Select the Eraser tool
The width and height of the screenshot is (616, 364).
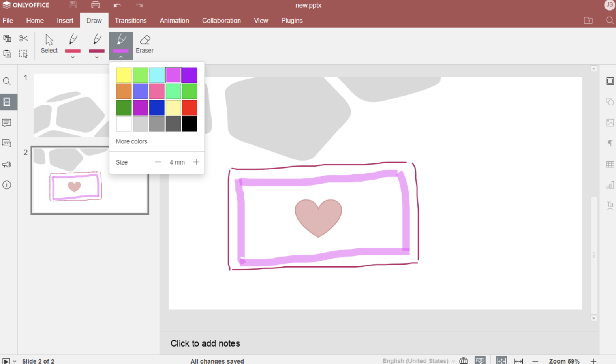[145, 44]
